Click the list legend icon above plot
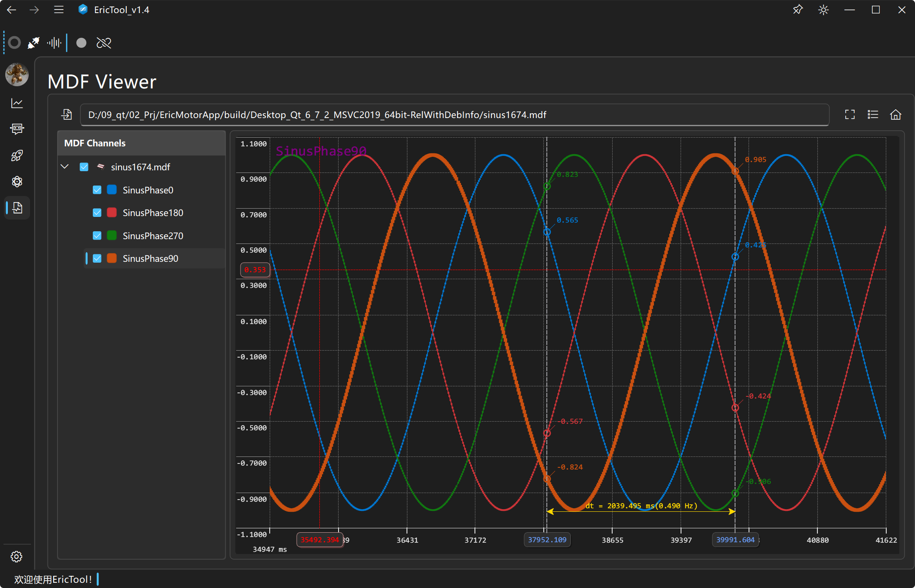The width and height of the screenshot is (915, 588). [x=873, y=115]
